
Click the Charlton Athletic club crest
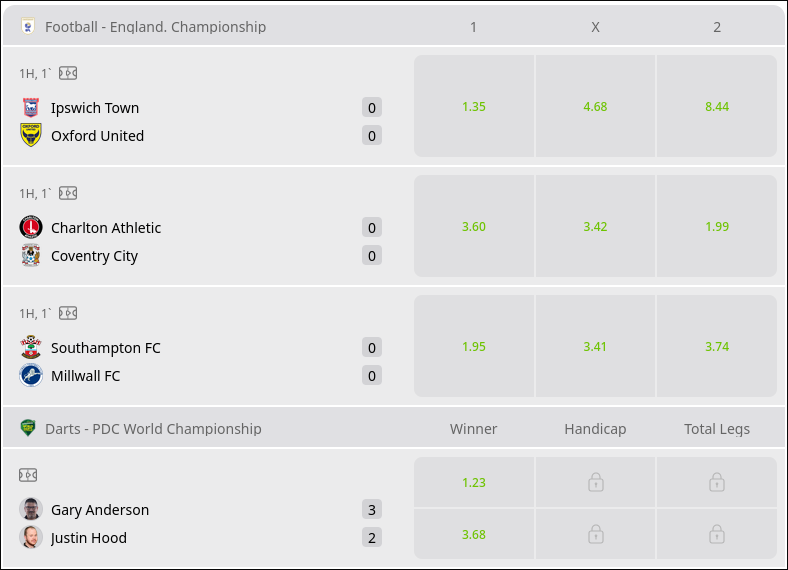(30, 228)
